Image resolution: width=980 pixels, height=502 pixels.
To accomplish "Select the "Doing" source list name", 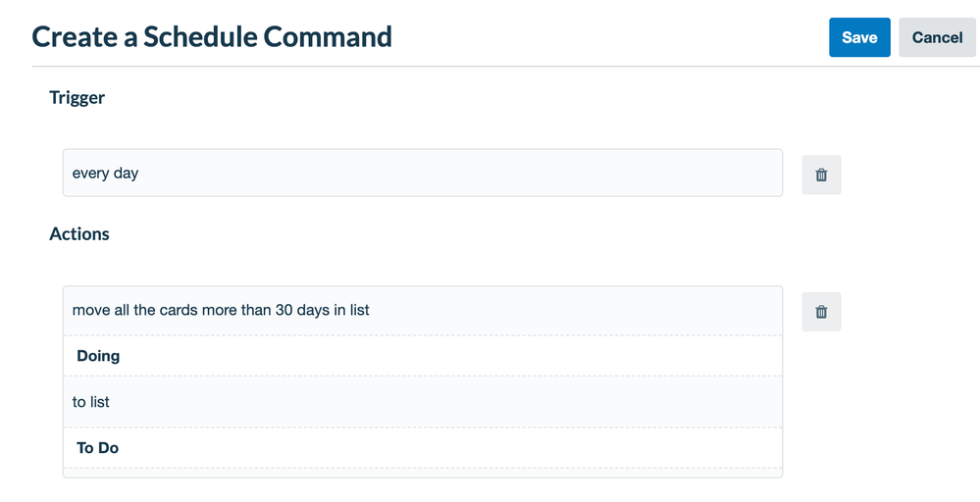I will point(98,356).
